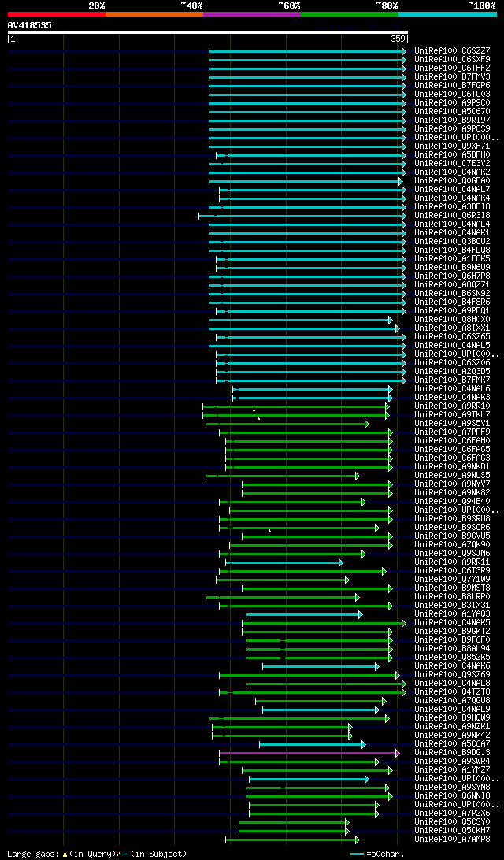The width and height of the screenshot is (504, 860).
Task: Click the 'Large gaps:' legend text
Action: (33, 854)
